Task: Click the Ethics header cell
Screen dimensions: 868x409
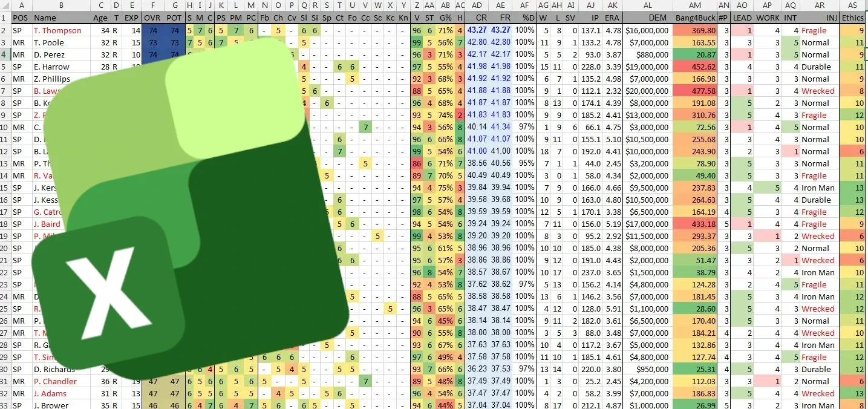Action: click(853, 18)
